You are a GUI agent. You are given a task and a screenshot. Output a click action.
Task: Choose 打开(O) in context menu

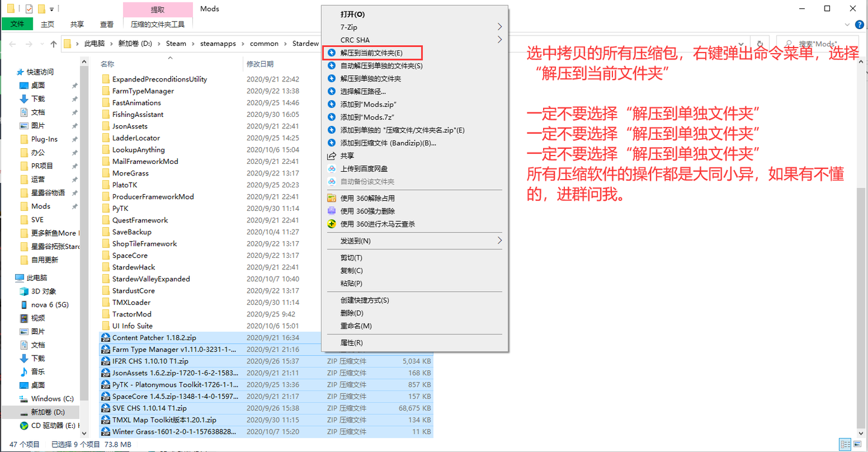(x=415, y=14)
